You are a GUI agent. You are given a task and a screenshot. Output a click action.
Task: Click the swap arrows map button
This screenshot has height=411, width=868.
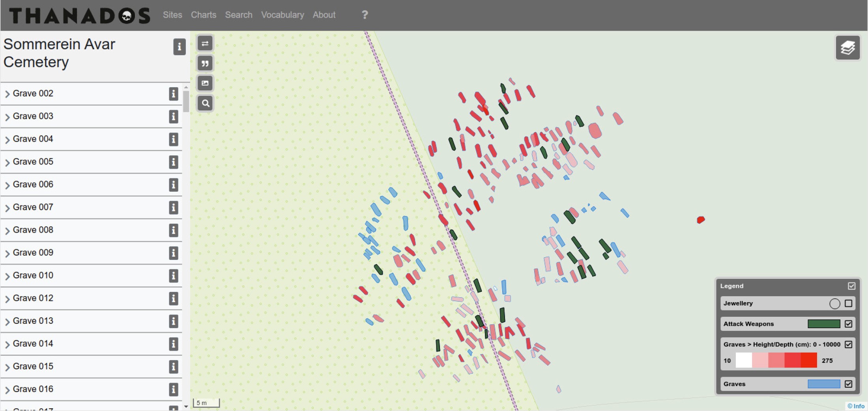tap(205, 43)
